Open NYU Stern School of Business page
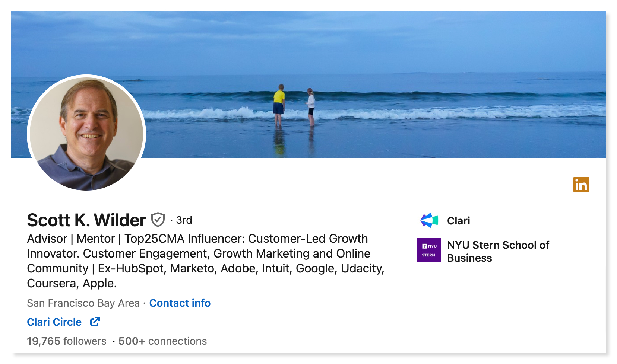This screenshot has height=364, width=617. pyautogui.click(x=498, y=251)
